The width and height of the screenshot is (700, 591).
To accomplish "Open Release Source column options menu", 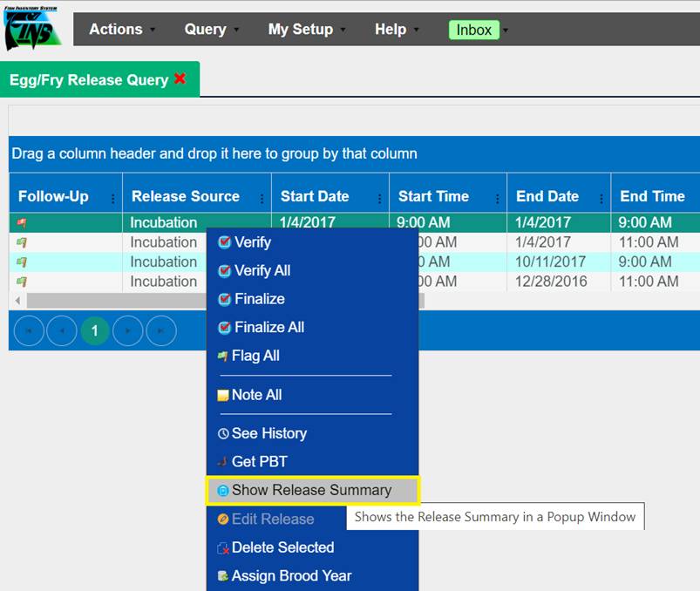I will [x=262, y=198].
